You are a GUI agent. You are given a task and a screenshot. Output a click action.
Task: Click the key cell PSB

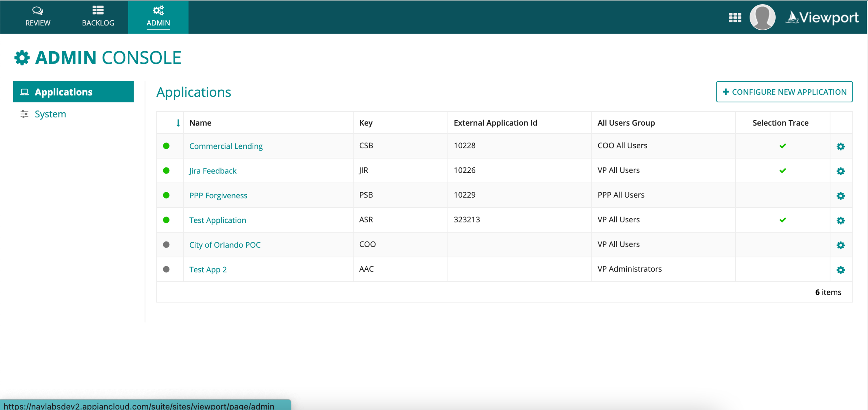[x=366, y=195]
